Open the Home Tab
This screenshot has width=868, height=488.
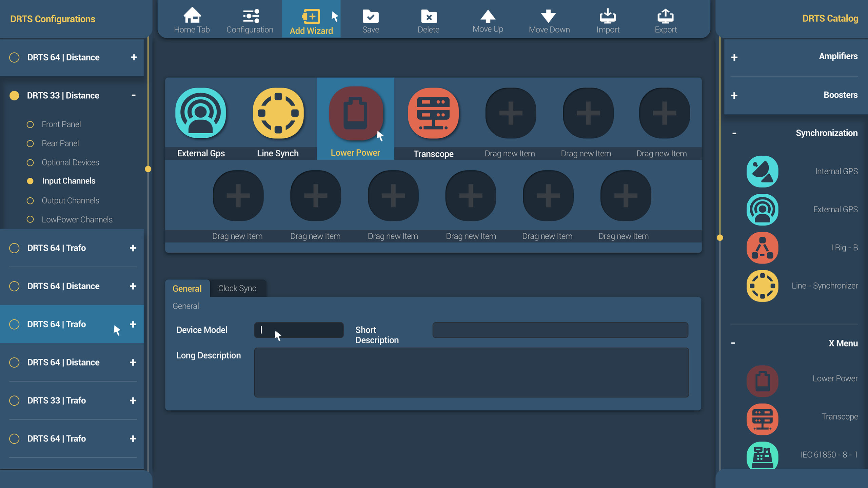(192, 20)
